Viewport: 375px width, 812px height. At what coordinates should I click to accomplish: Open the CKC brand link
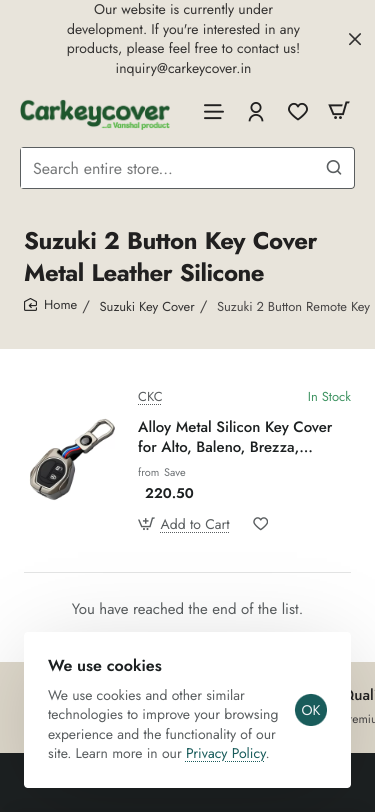tap(150, 397)
